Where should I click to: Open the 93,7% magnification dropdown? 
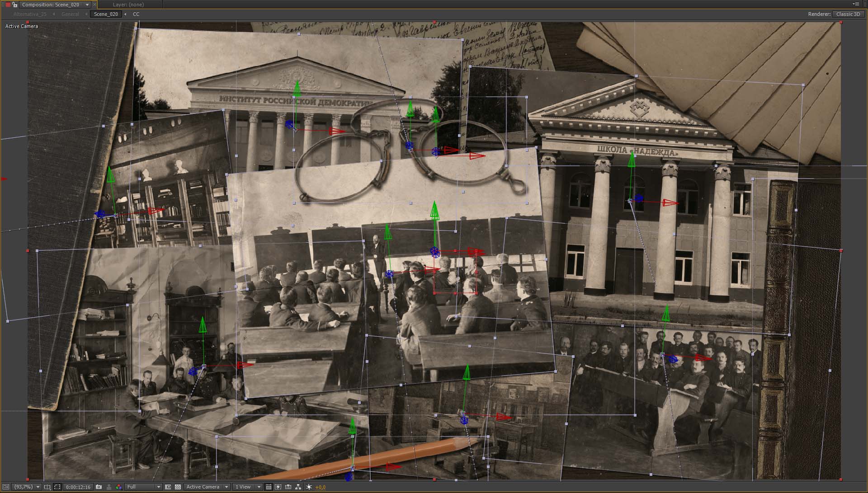(x=27, y=487)
